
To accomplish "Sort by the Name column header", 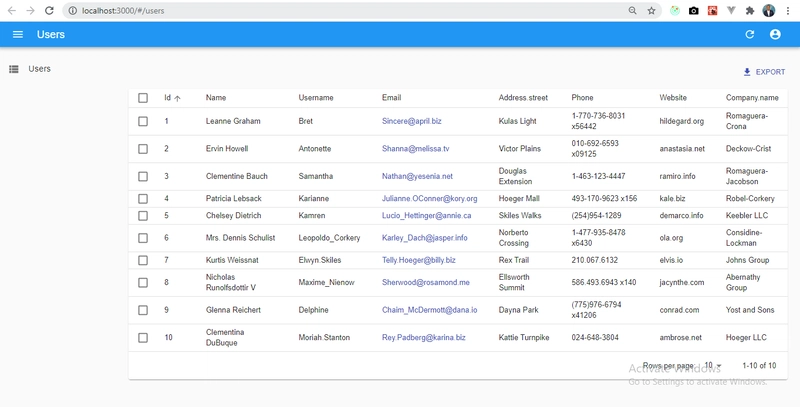I will tap(216, 97).
